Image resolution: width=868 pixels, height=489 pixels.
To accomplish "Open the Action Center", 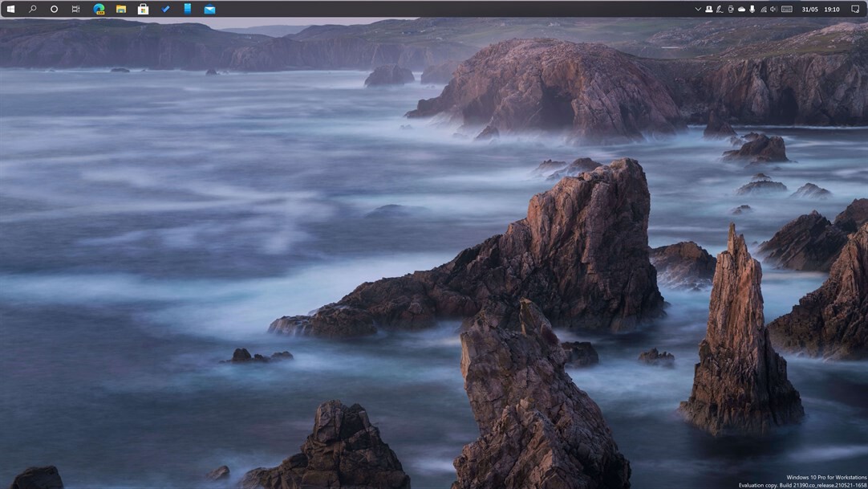I will [x=854, y=9].
